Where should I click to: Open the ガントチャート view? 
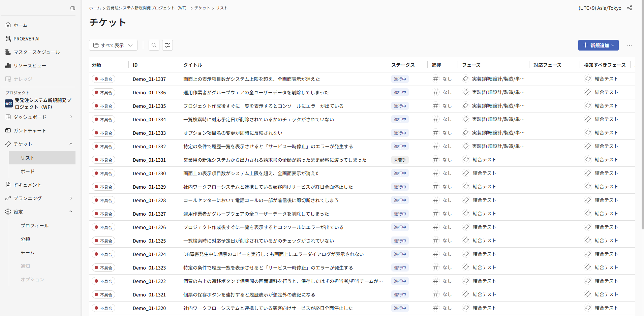30,131
